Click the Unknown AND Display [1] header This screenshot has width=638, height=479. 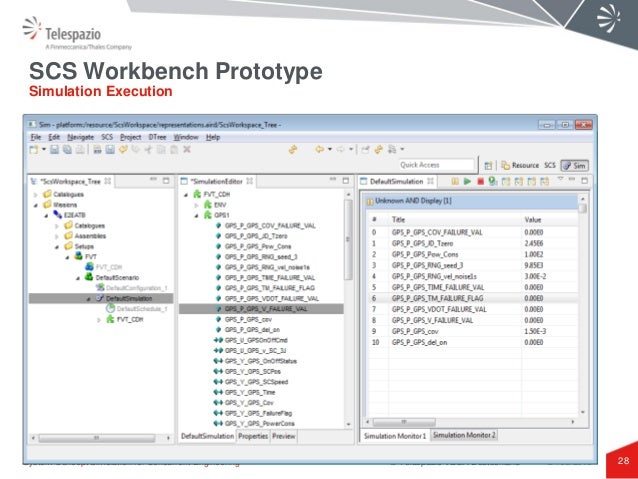tap(472, 201)
